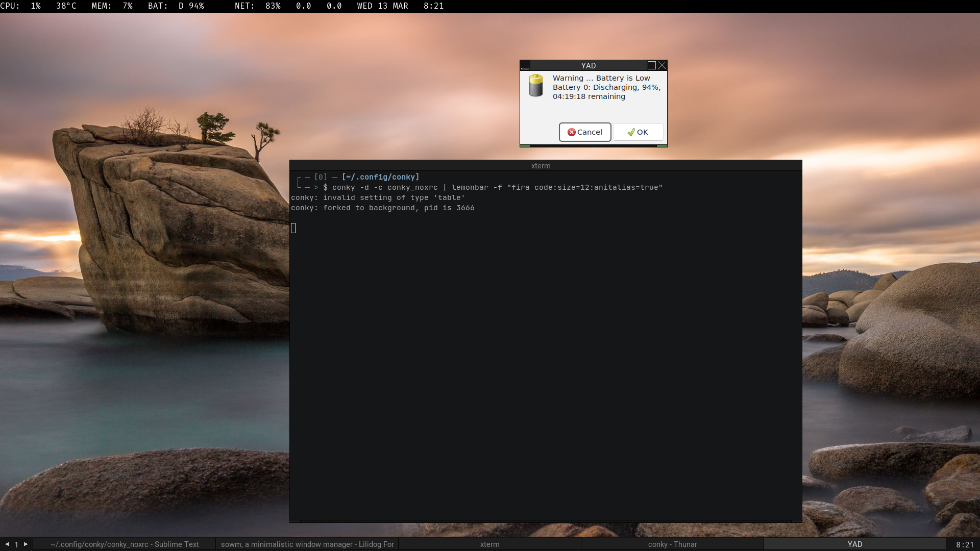The height and width of the screenshot is (551, 980).
Task: Click workspace number 1 indicator
Action: pyautogui.click(x=16, y=544)
